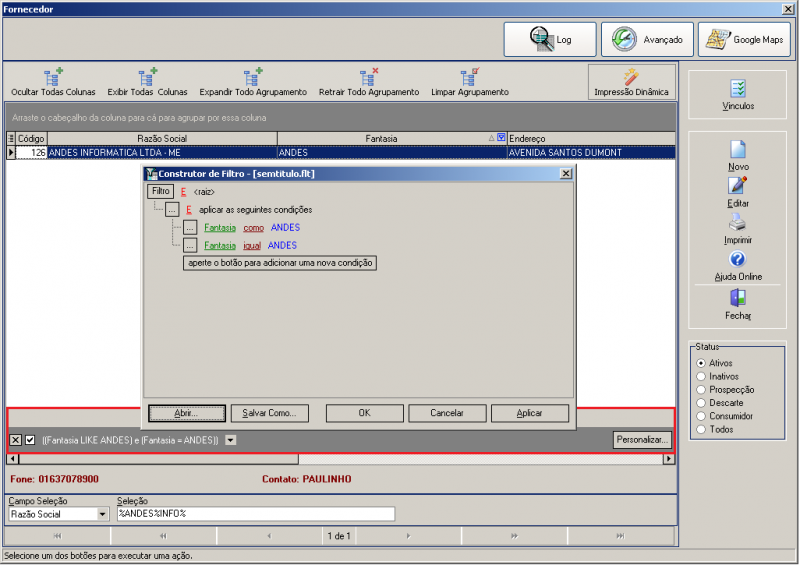
Task: Collapse all groupings with Retrair Todo Agrupamento
Action: point(369,82)
